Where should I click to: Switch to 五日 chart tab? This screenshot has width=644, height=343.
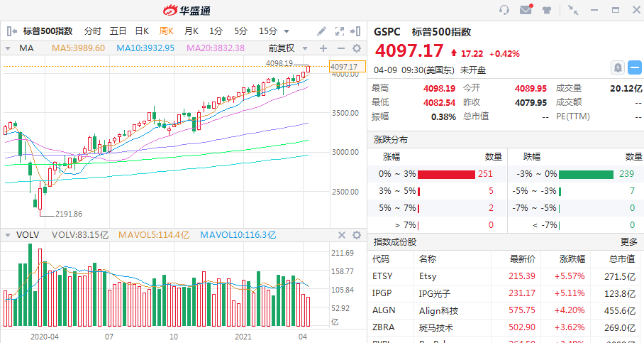click(118, 31)
